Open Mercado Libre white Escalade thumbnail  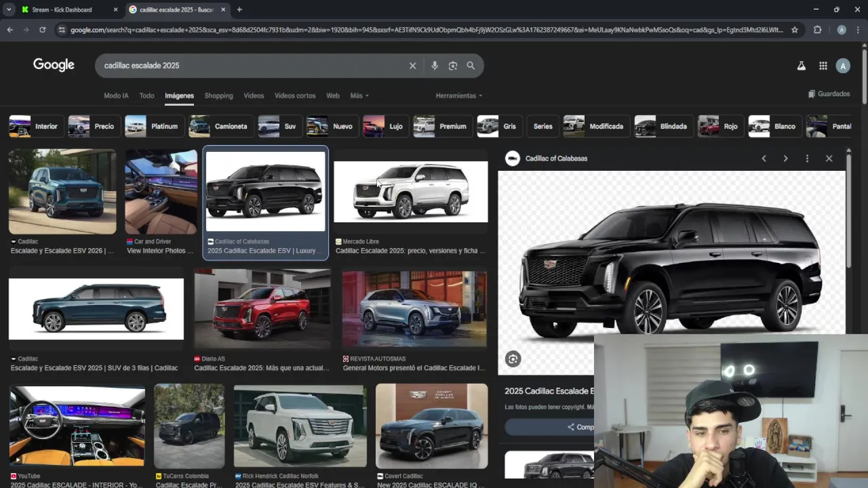(x=410, y=192)
